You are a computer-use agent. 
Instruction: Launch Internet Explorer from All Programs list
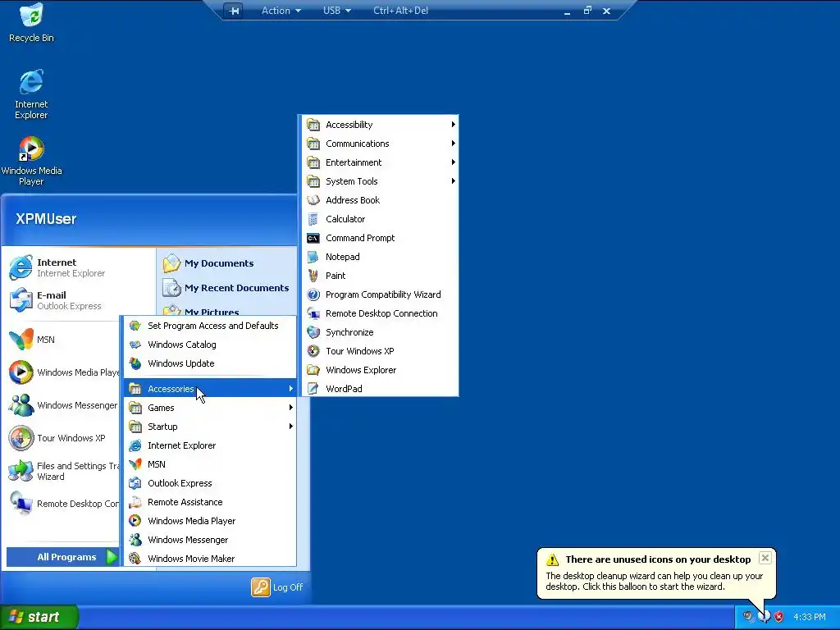210,445
